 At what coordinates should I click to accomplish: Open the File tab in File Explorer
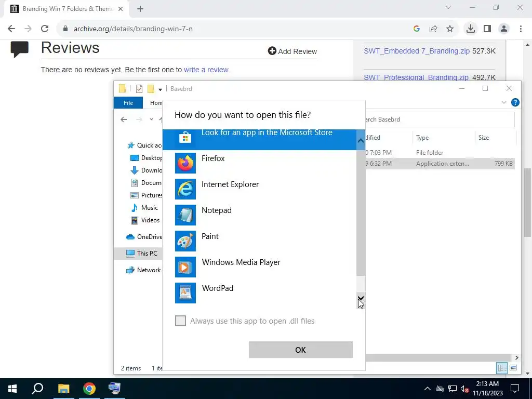point(128,103)
